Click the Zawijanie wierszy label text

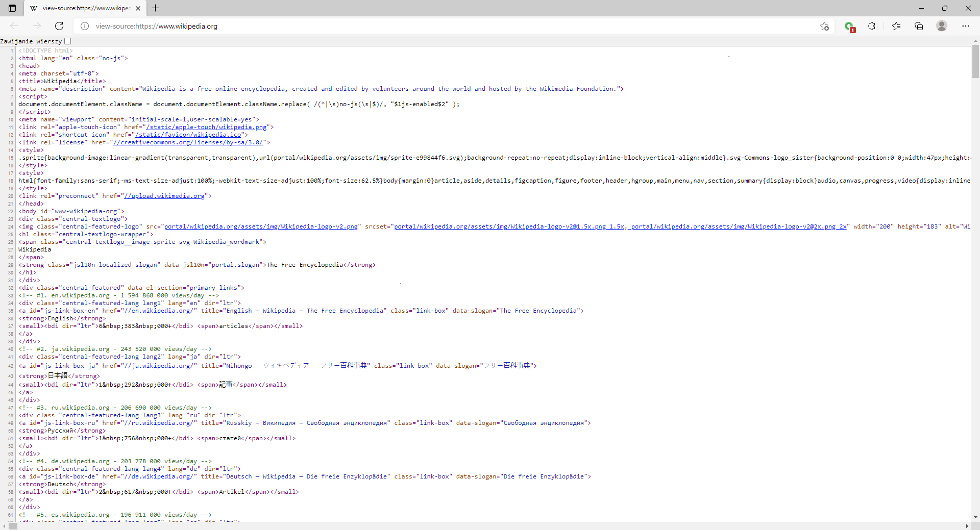(31, 41)
